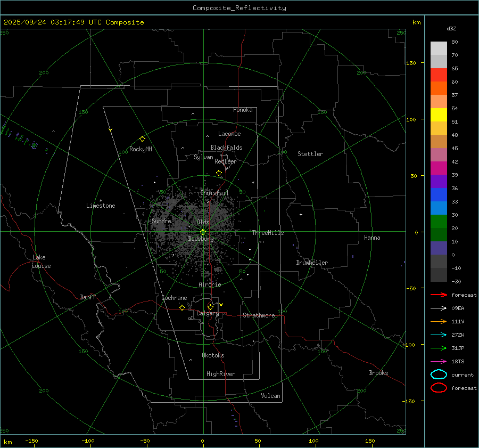Click the white 09EA arrow icon
The image size is (479, 448).
[x=439, y=308]
